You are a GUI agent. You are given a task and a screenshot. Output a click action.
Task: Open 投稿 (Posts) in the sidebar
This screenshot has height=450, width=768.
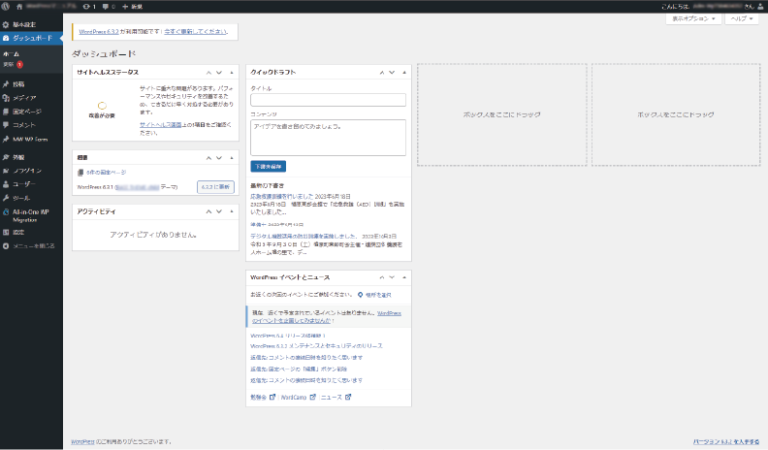coord(20,85)
